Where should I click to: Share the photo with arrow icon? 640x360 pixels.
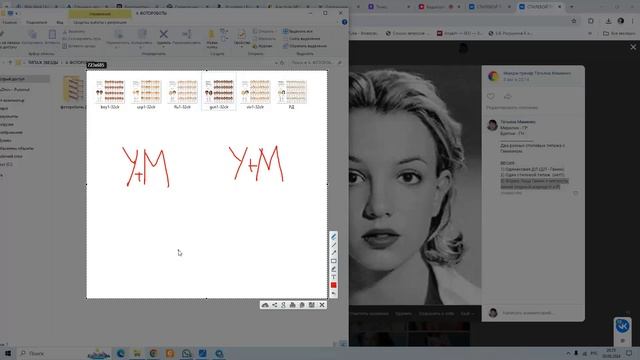click(x=508, y=97)
